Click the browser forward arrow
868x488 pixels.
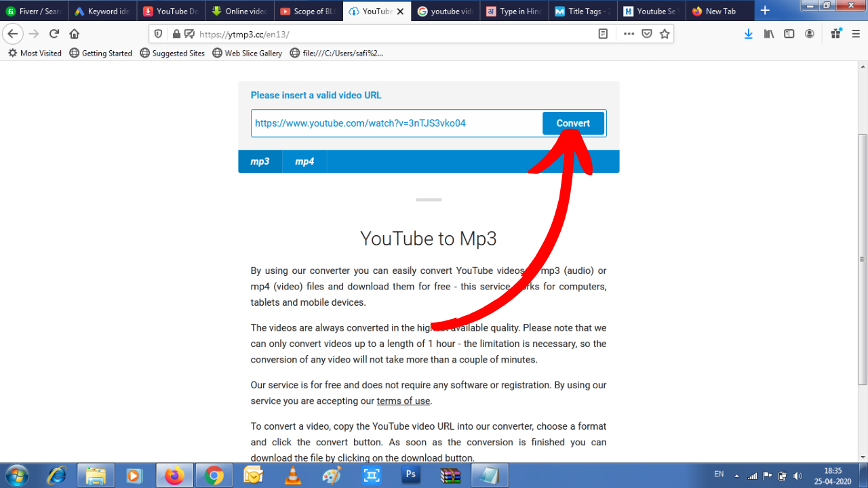(34, 34)
